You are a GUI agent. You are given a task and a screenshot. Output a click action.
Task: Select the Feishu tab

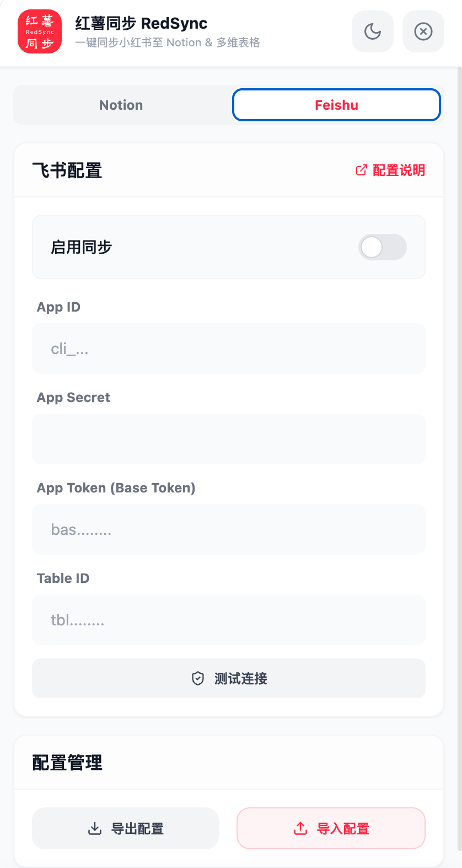coord(336,105)
